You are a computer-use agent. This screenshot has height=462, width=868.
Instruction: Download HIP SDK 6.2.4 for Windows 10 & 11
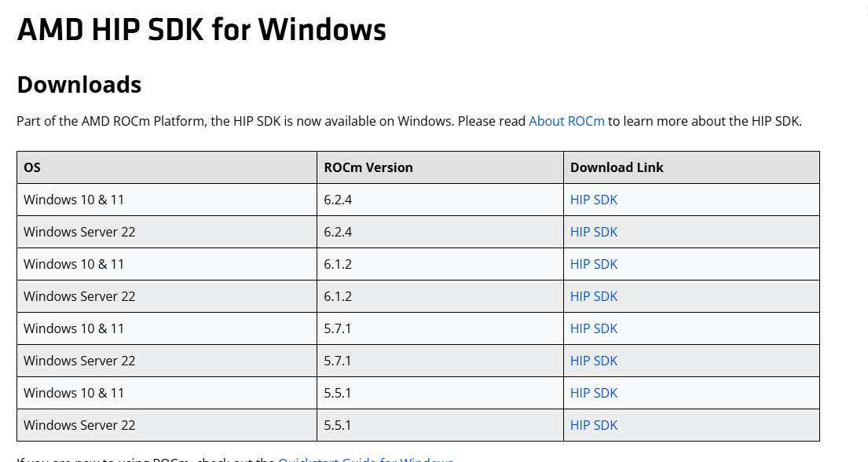(594, 200)
